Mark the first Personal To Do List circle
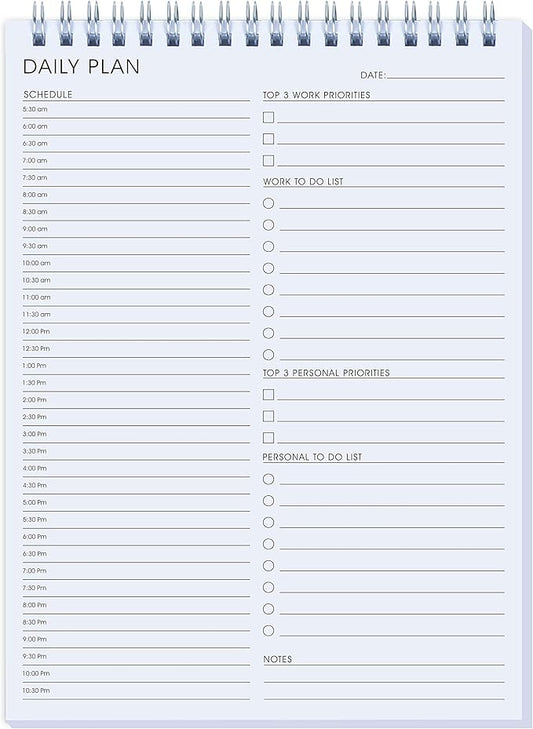The height and width of the screenshot is (729, 533). 268,479
